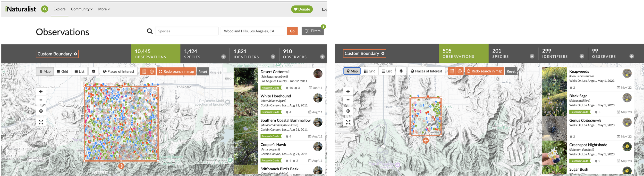Click arrow icon on 99 Observers tab
This screenshot has width=644, height=176.
(x=632, y=56)
